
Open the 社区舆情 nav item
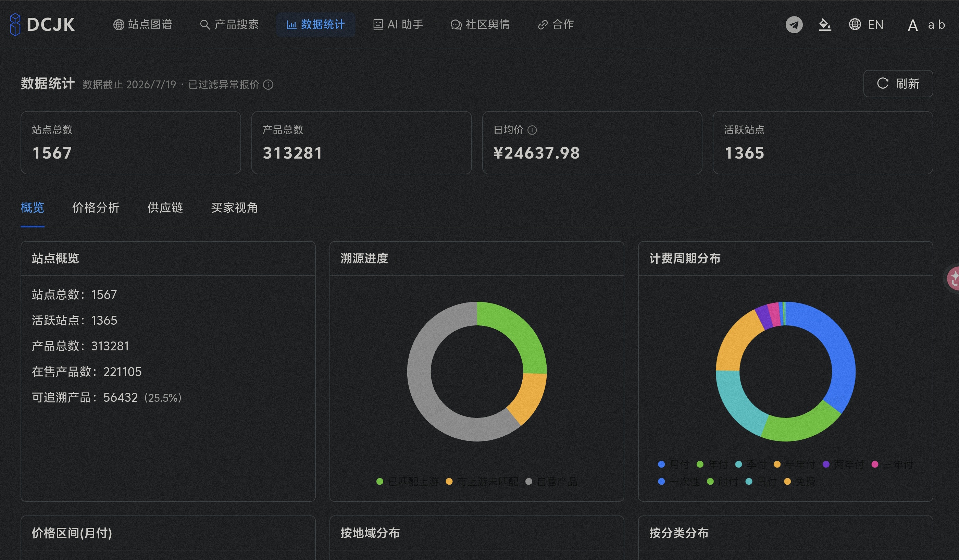pyautogui.click(x=480, y=24)
